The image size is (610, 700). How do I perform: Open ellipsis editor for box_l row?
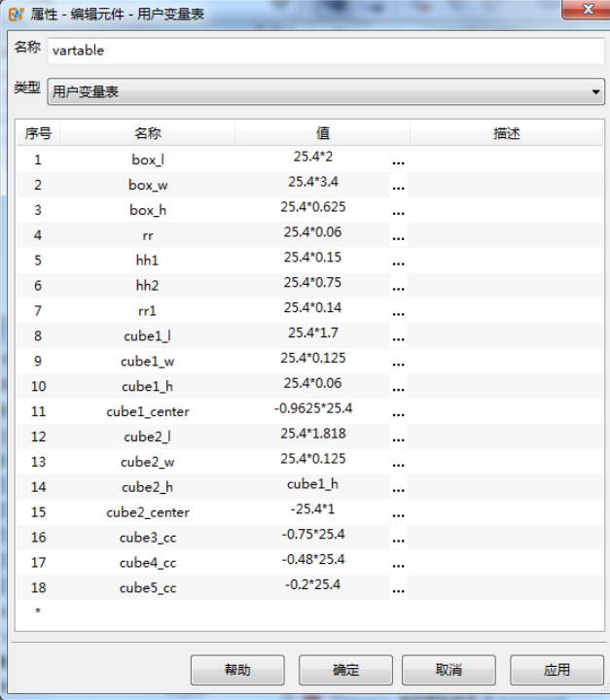[398, 159]
